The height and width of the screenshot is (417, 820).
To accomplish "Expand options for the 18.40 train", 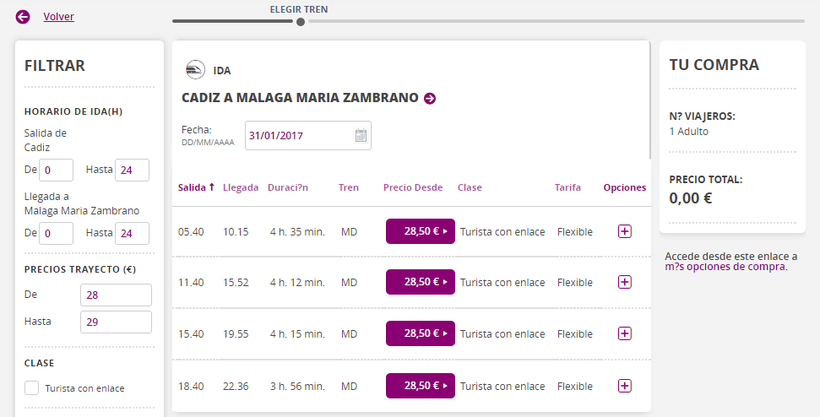I will point(625,385).
